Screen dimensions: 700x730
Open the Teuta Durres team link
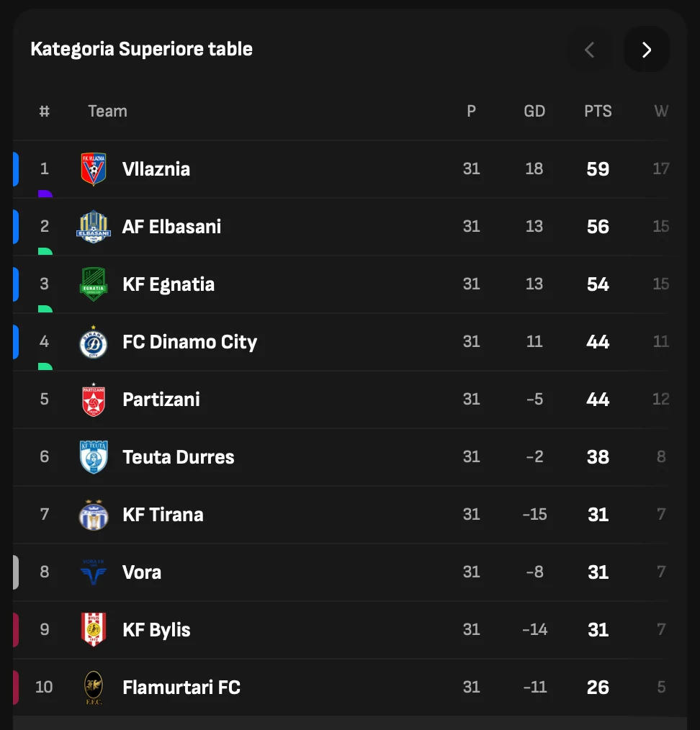(x=179, y=457)
